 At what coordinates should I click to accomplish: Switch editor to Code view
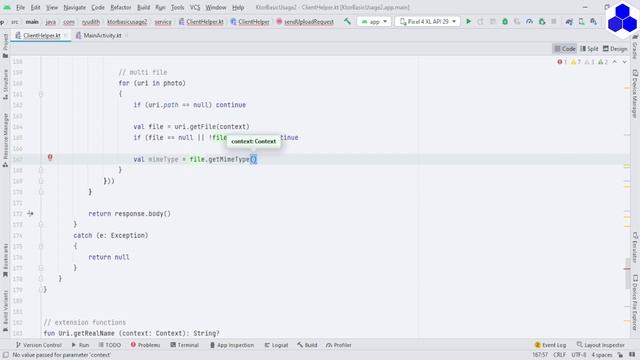tap(564, 49)
